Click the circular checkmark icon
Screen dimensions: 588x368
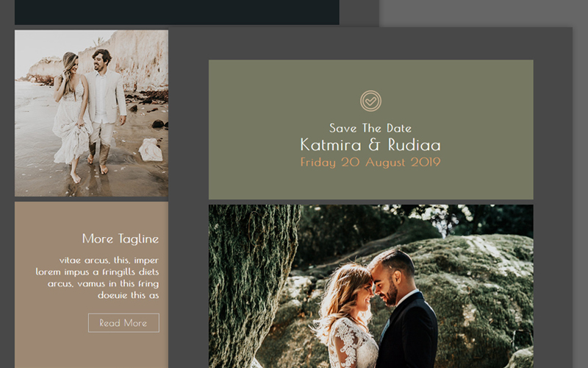tap(370, 101)
